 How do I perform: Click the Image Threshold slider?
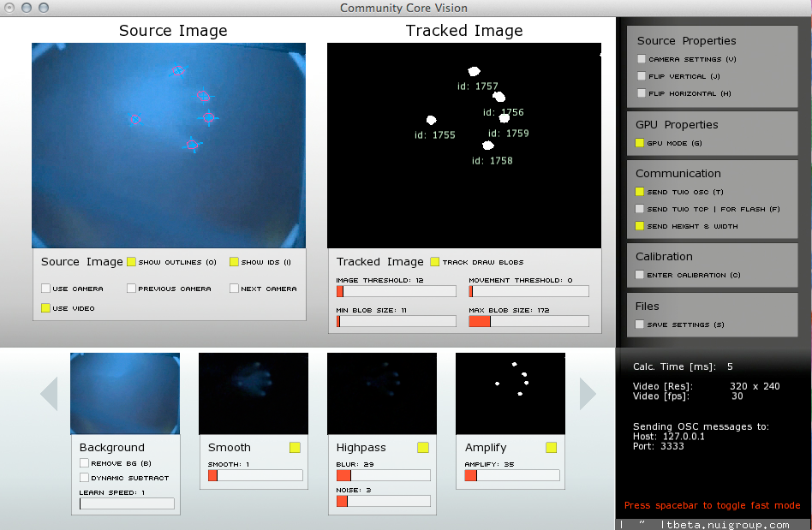click(396, 291)
